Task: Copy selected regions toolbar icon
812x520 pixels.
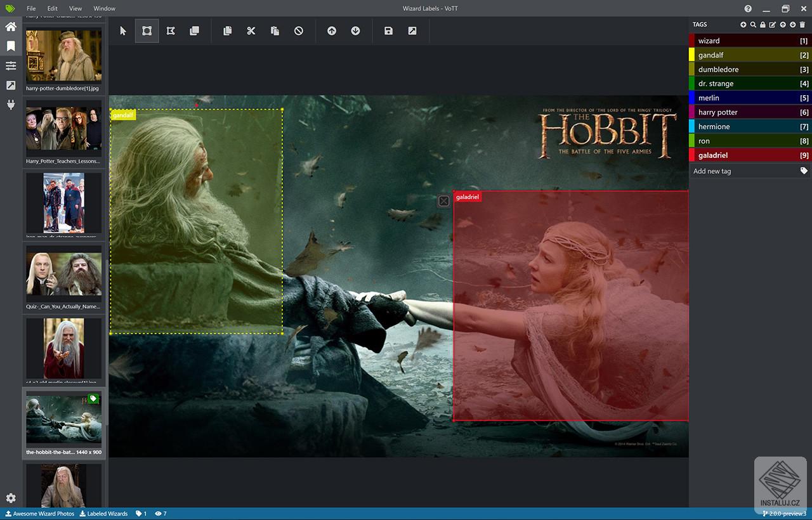Action: pos(227,30)
